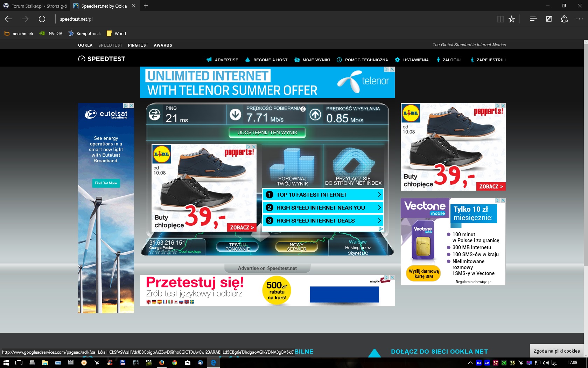Open the web note pencil icon
This screenshot has height=368, width=588.
tap(549, 19)
